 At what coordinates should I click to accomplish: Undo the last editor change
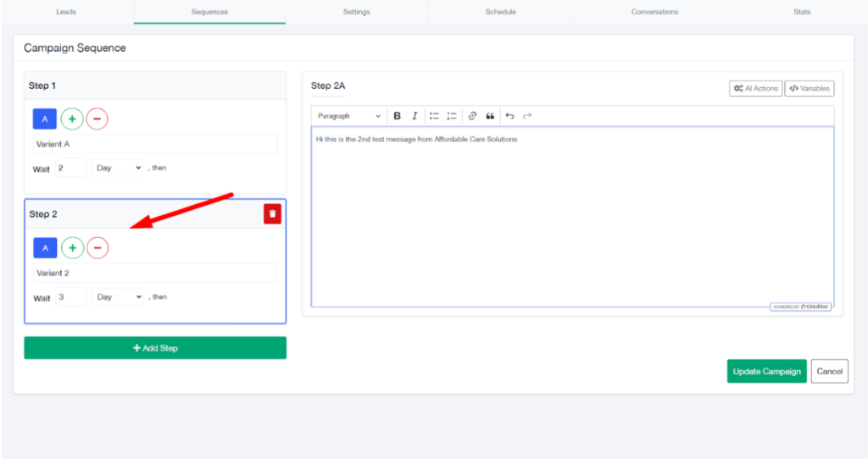click(x=509, y=116)
